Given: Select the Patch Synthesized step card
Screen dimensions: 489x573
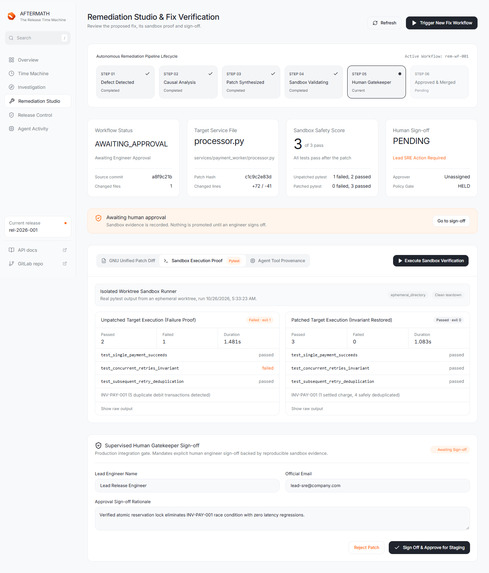Looking at the screenshot, I should [251, 82].
